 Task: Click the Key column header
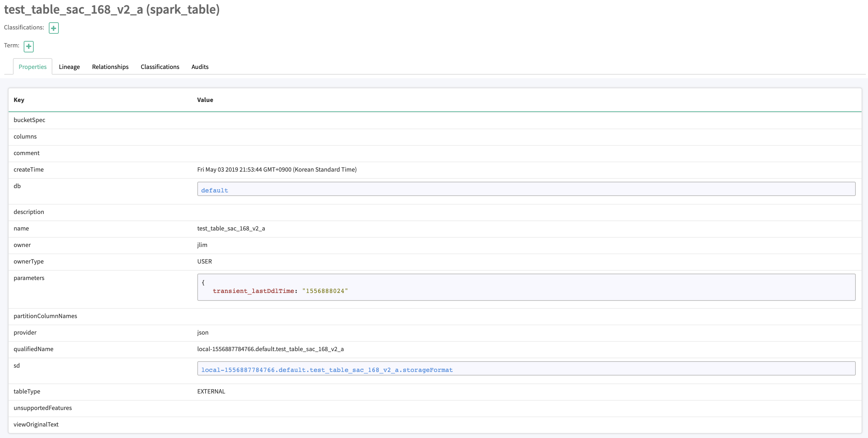pos(19,100)
